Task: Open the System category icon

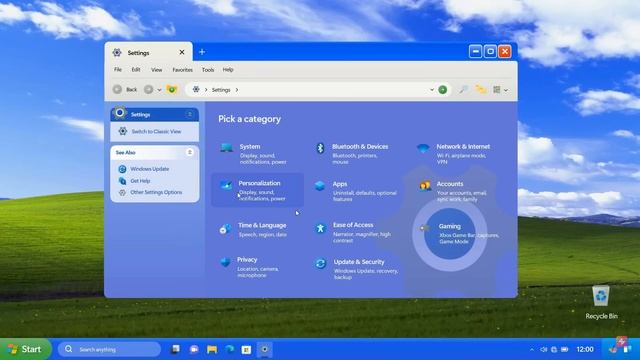Action: (x=227, y=147)
